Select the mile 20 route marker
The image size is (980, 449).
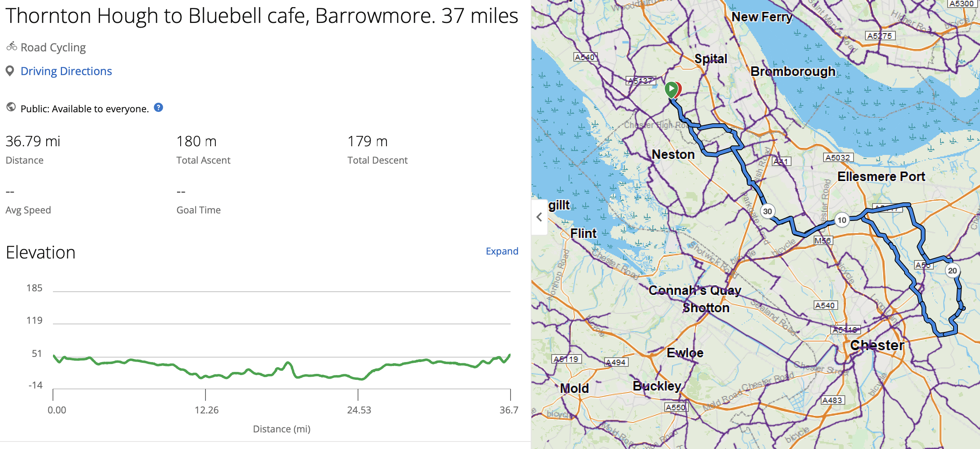point(952,271)
